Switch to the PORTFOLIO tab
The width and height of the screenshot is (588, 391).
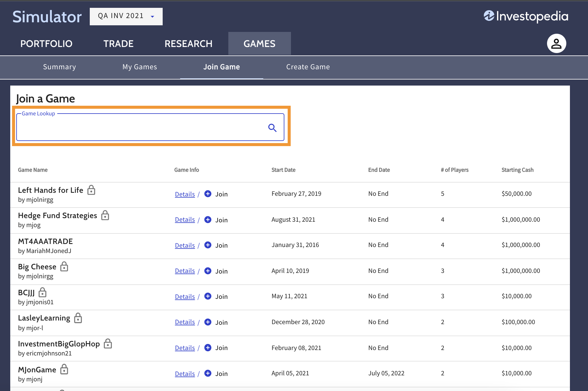46,44
